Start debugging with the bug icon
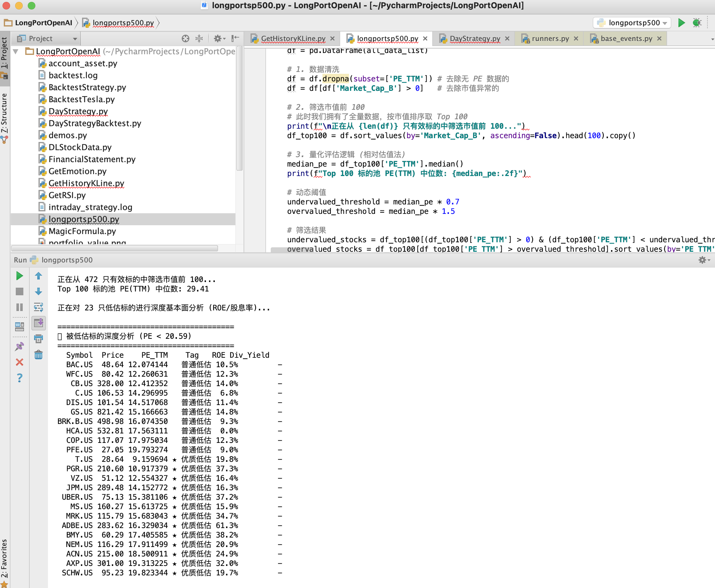 tap(697, 23)
